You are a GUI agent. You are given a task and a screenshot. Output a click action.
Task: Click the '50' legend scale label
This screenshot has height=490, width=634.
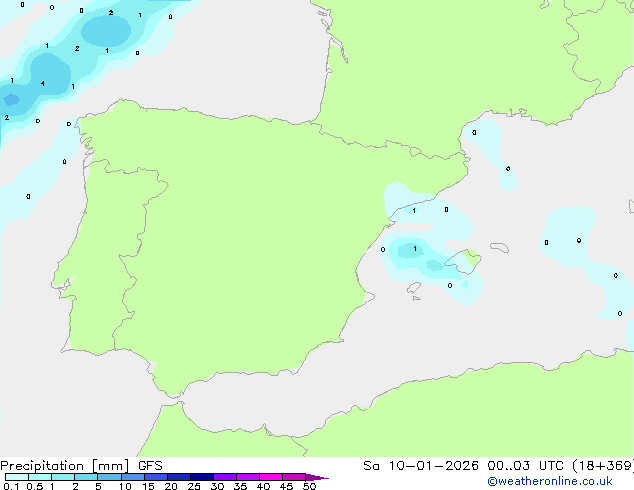pyautogui.click(x=309, y=486)
